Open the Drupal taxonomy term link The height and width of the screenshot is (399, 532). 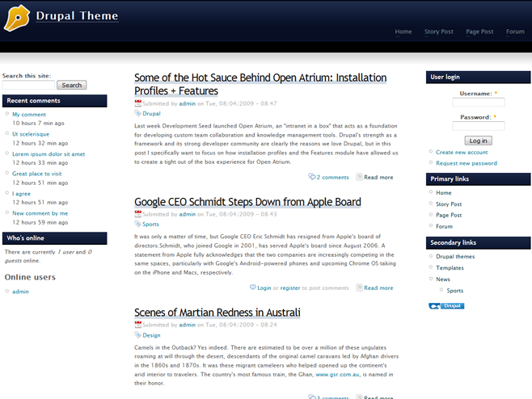point(151,113)
